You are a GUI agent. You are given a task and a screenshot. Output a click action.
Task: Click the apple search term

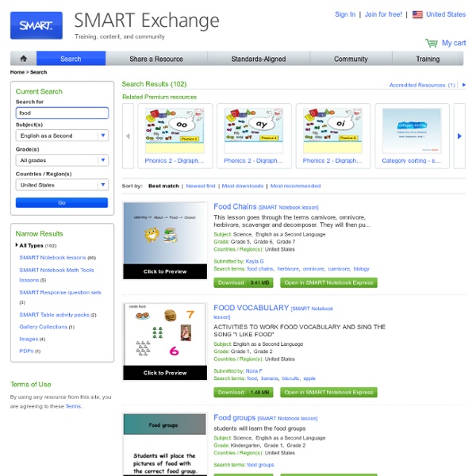coord(309,378)
